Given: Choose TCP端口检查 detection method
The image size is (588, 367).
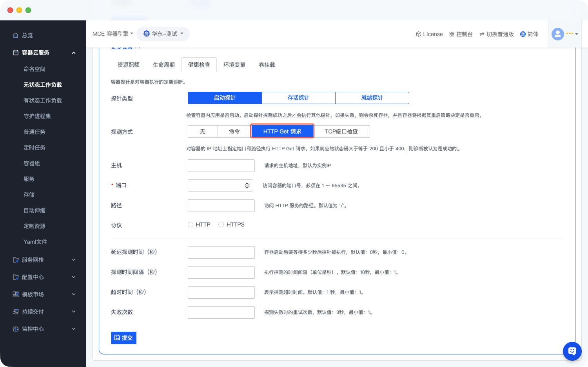Looking at the screenshot, I should tap(341, 131).
